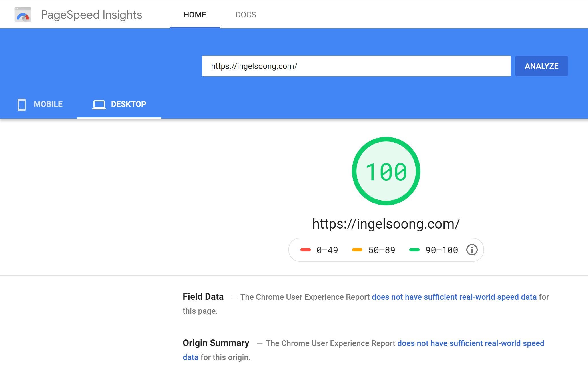Screen dimensions: 588x370
Task: Switch to the MOBILE results tab
Action: 40,104
